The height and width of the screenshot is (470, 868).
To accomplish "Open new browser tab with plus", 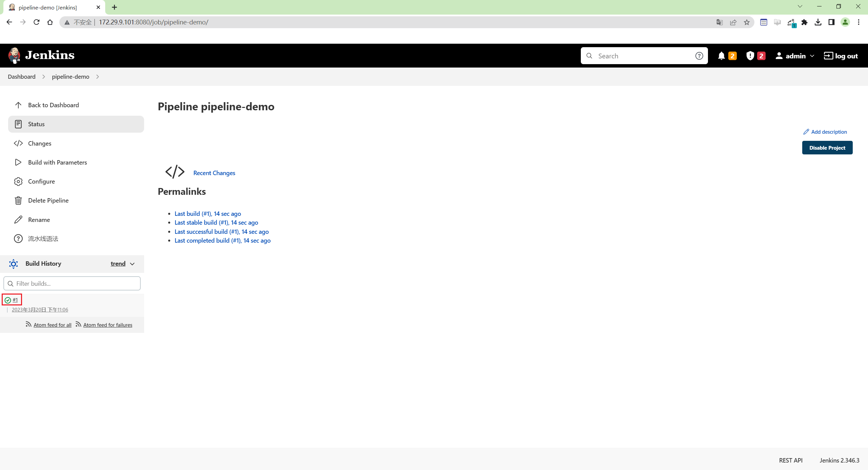I will (x=115, y=7).
